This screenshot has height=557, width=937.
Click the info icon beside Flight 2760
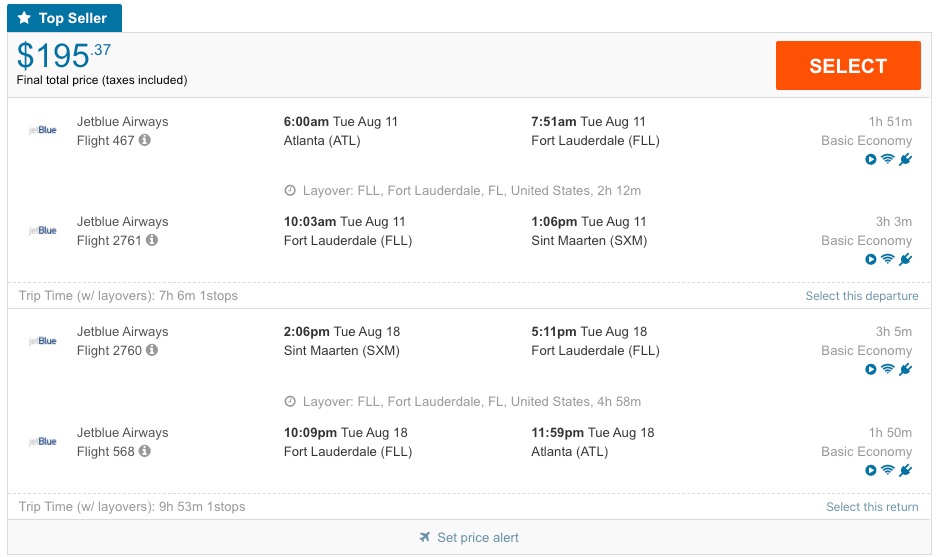[x=152, y=351]
